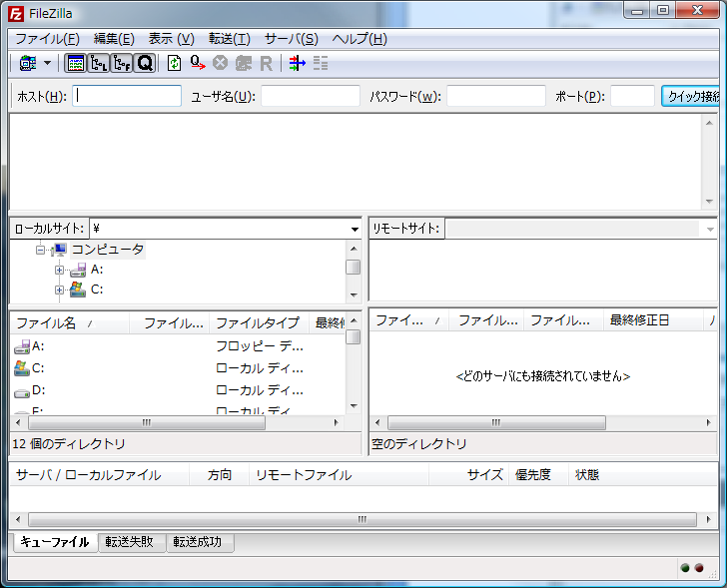Viewport: 727px width, 588px height.
Task: Open サーバ(S) menu
Action: point(292,39)
